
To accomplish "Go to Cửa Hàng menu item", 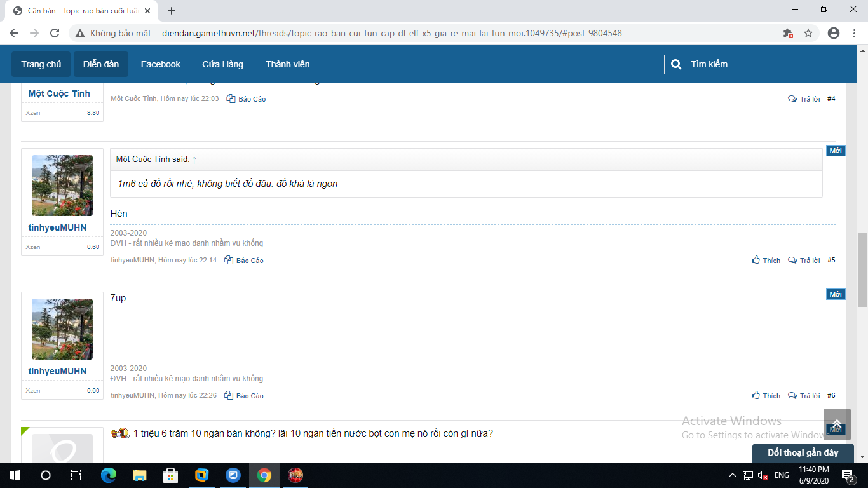I will click(x=222, y=64).
